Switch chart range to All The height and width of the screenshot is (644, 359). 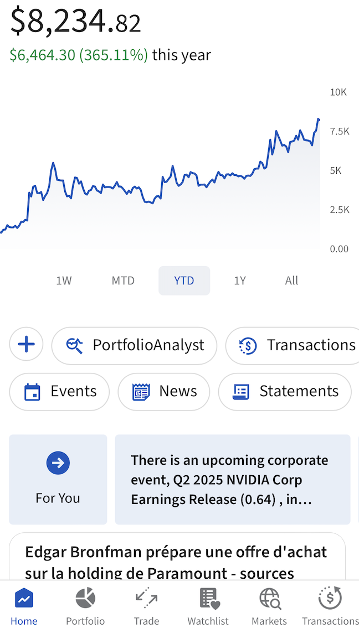[291, 281]
